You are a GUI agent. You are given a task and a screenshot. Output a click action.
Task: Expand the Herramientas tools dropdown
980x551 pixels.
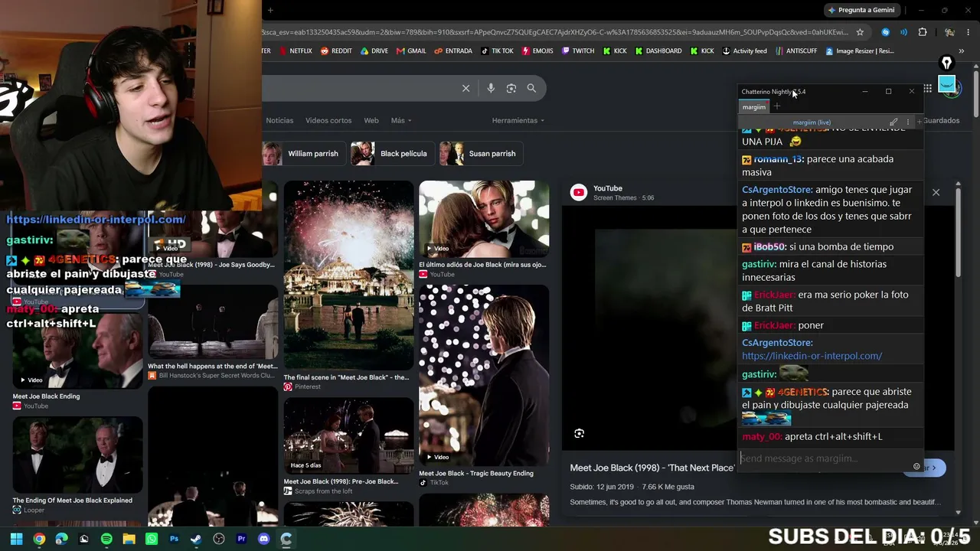click(518, 120)
